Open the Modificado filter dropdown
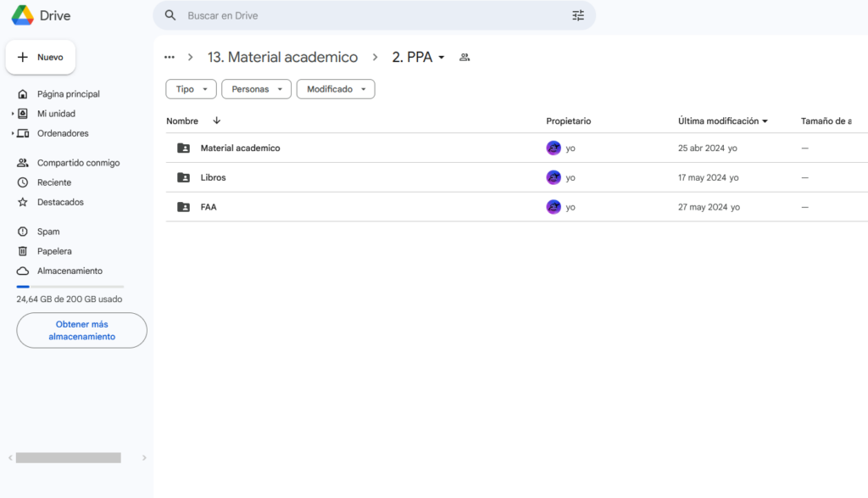868x498 pixels. click(336, 89)
